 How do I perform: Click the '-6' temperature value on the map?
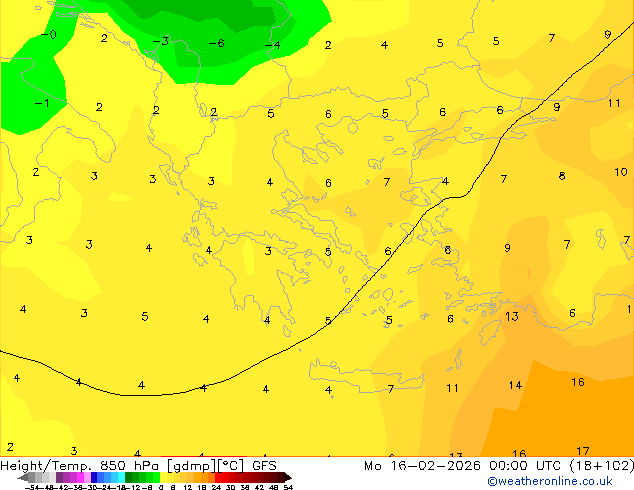pyautogui.click(x=216, y=43)
